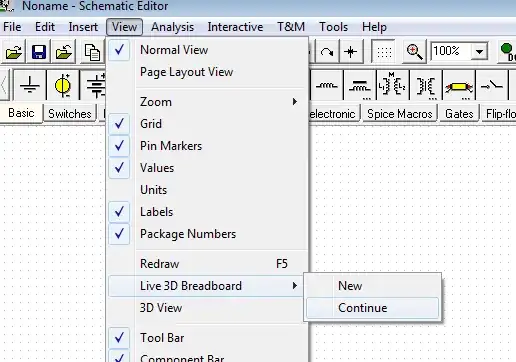Open the File menu
The width and height of the screenshot is (516, 362).
(12, 27)
